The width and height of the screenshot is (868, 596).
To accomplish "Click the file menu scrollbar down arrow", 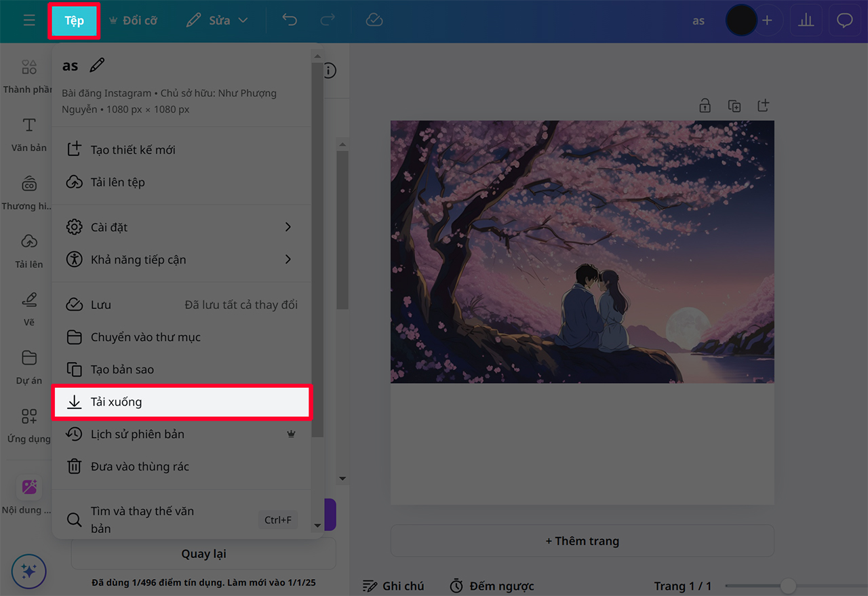I will click(x=317, y=526).
